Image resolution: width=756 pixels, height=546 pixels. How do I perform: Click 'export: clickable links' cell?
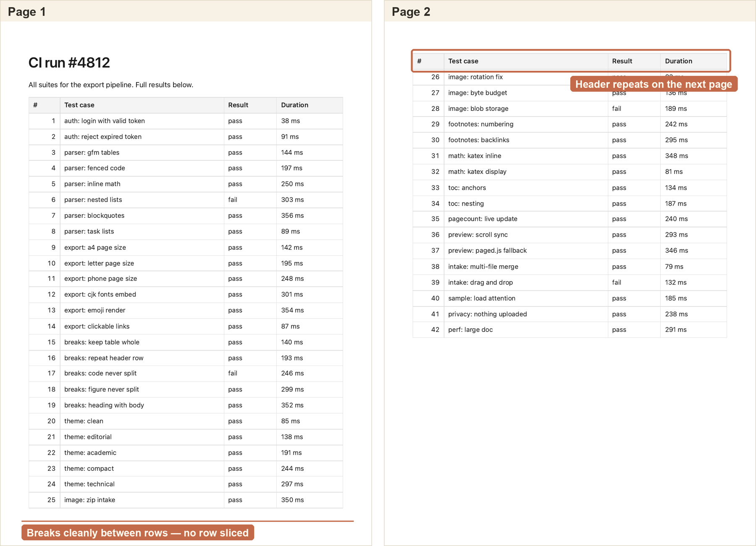point(142,326)
